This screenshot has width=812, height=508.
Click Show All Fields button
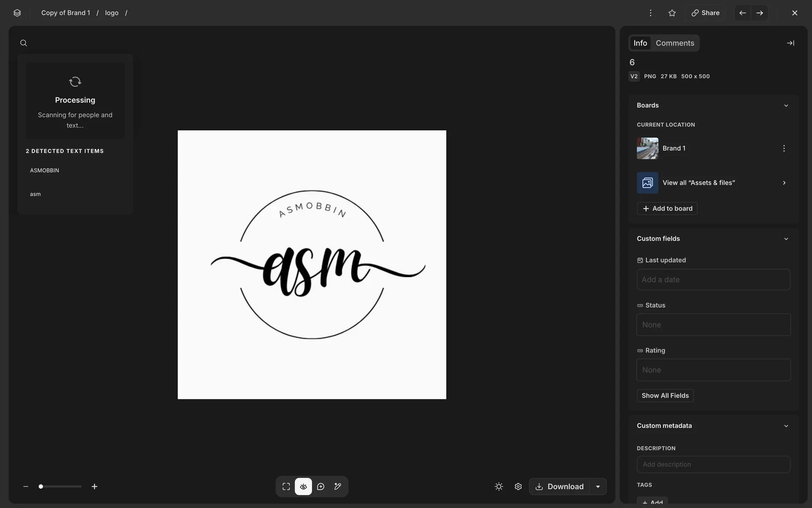(665, 395)
